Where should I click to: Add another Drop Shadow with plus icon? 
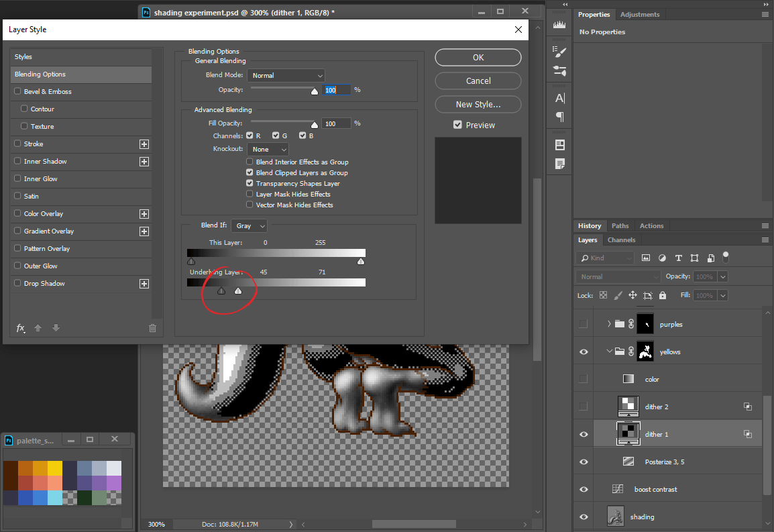(x=144, y=284)
